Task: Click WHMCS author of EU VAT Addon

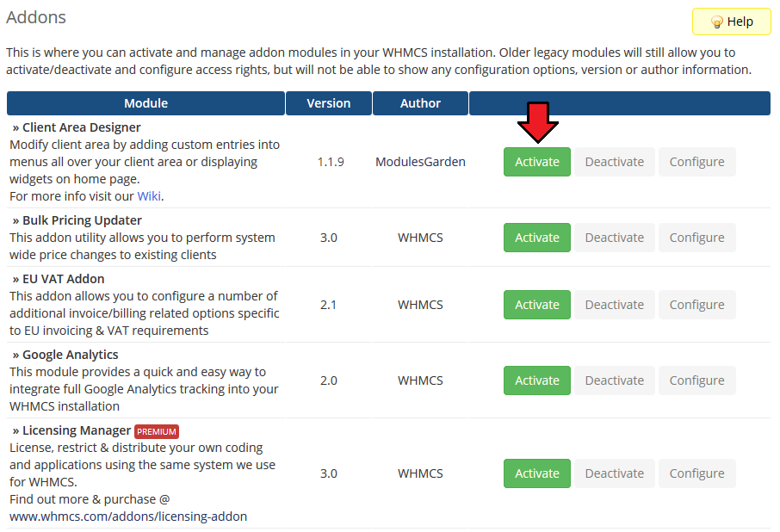Action: pos(420,305)
